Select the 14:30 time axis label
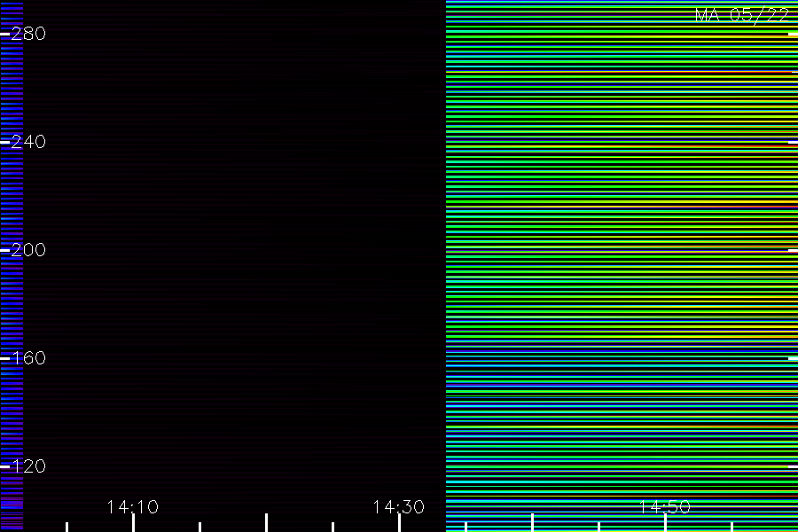This screenshot has height=532, width=798. [x=398, y=507]
